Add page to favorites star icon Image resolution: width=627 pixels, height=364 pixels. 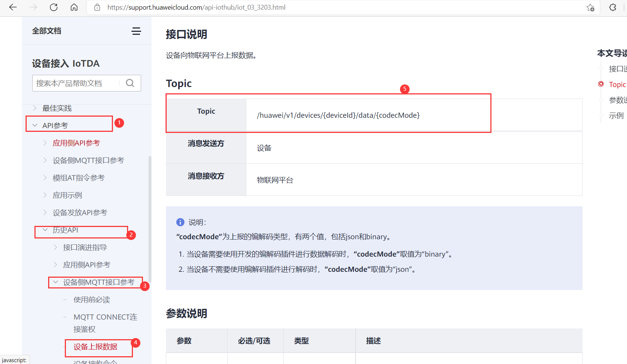pyautogui.click(x=590, y=7)
